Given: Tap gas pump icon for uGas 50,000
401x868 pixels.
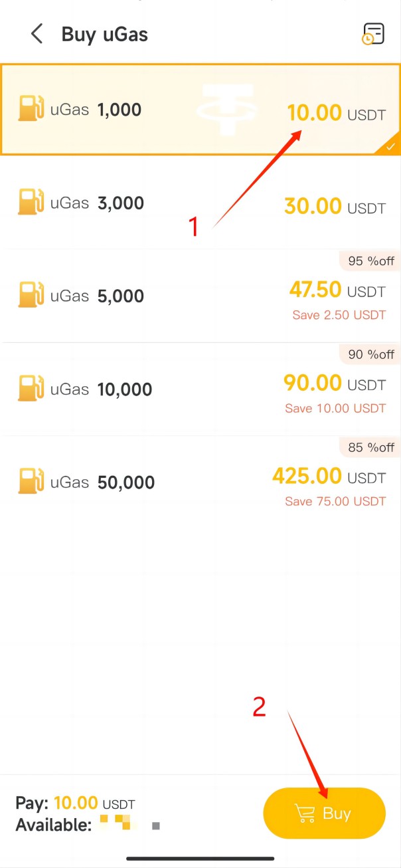Looking at the screenshot, I should pos(31,481).
